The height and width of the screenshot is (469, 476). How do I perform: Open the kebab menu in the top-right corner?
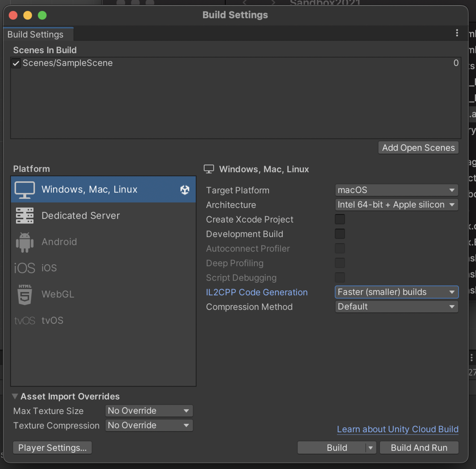[457, 33]
